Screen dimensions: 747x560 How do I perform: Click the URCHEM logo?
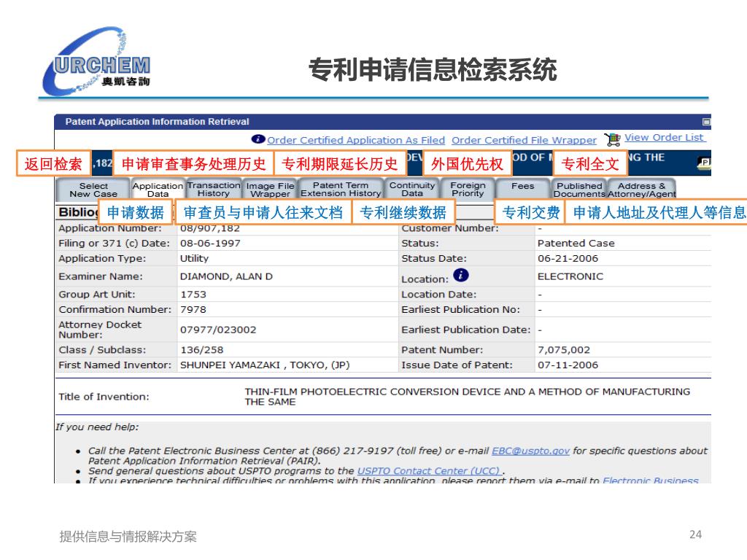point(98,61)
